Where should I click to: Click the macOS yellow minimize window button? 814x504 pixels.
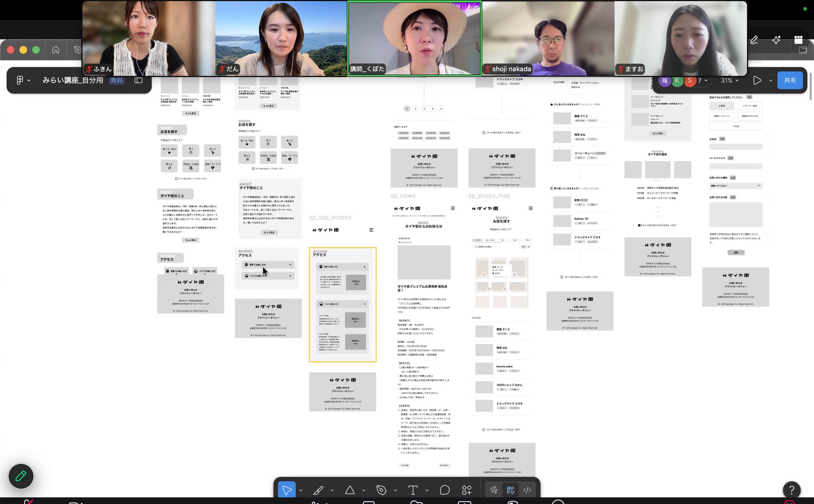(x=23, y=50)
